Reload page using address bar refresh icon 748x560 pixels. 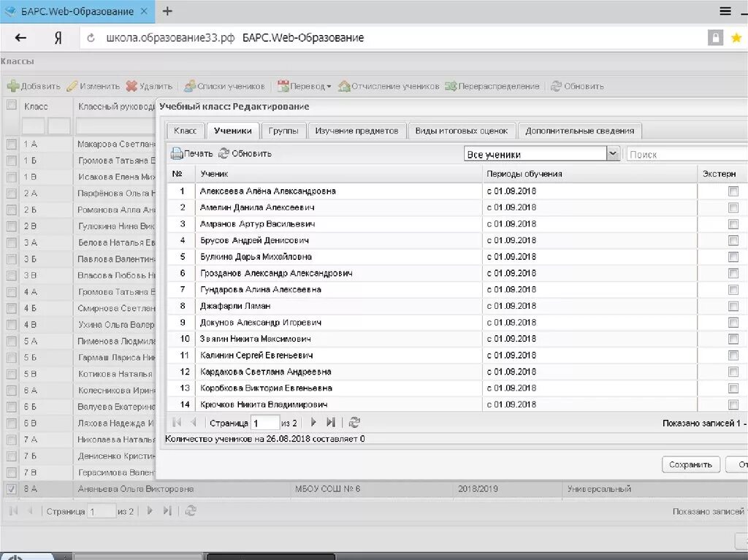(x=91, y=38)
